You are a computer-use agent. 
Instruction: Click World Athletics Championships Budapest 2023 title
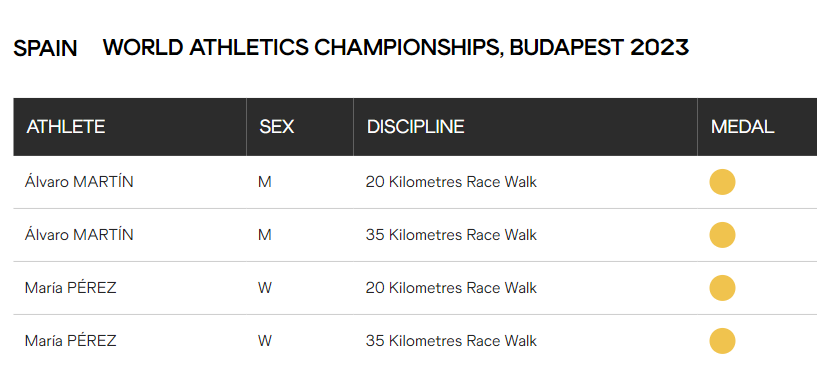[396, 47]
